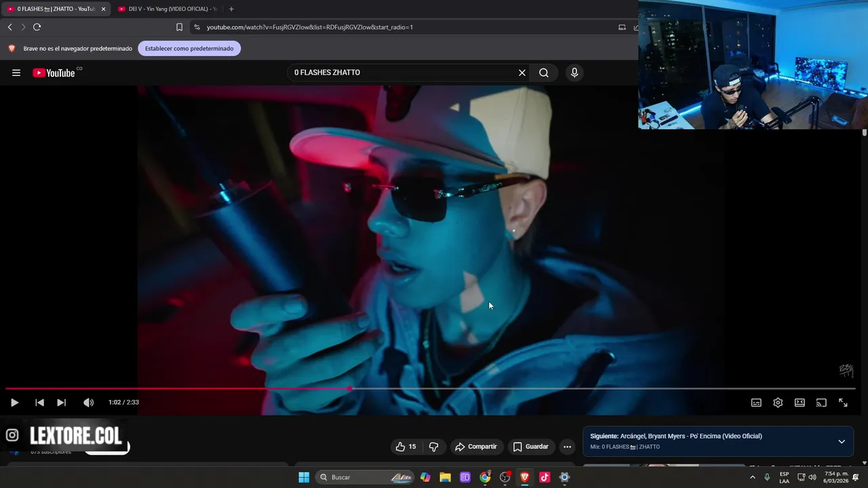Play the paused video
Screen dimensions: 868x488
pyautogui.click(x=14, y=403)
